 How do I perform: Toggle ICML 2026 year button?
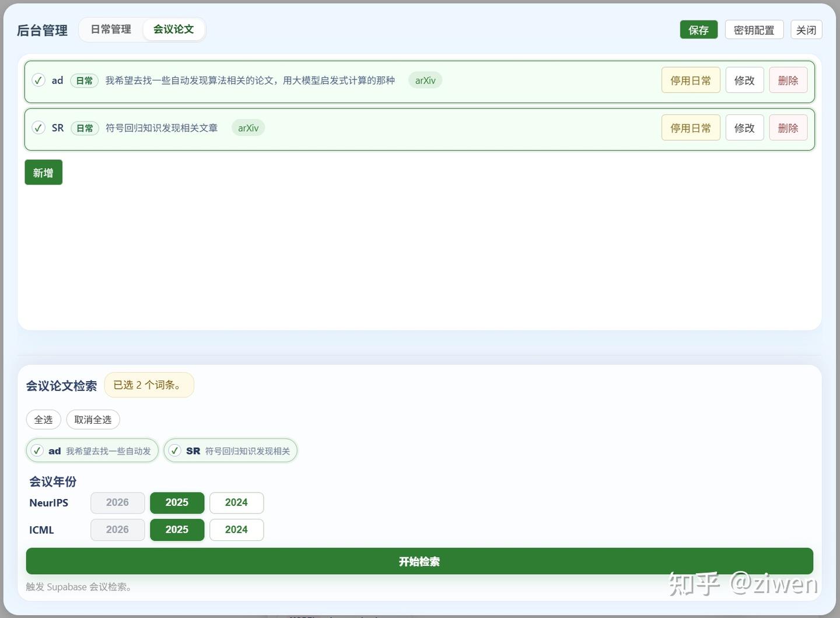click(x=117, y=530)
